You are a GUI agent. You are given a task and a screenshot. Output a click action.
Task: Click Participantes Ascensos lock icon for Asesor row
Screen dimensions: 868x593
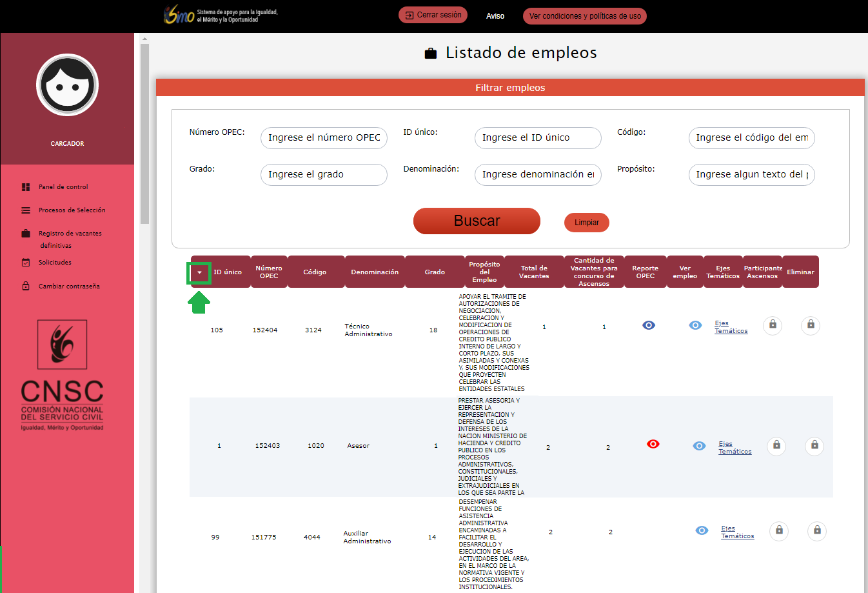(776, 446)
